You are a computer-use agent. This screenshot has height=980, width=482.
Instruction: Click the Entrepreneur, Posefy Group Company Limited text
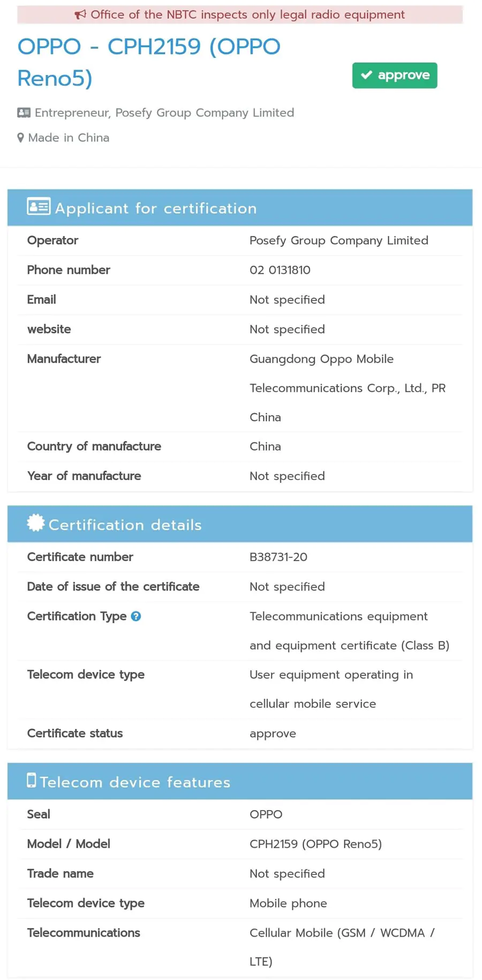164,113
